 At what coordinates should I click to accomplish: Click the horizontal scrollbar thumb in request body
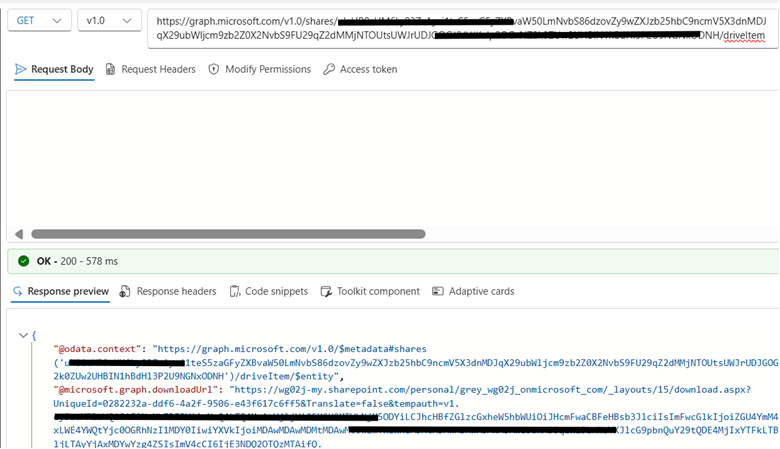228,234
